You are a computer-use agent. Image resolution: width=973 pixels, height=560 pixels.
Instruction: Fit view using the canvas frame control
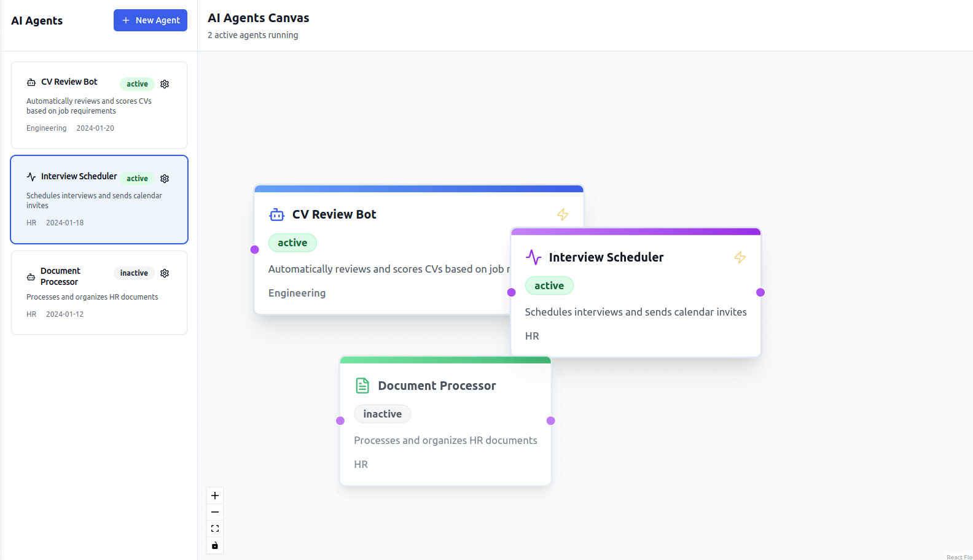tap(215, 529)
